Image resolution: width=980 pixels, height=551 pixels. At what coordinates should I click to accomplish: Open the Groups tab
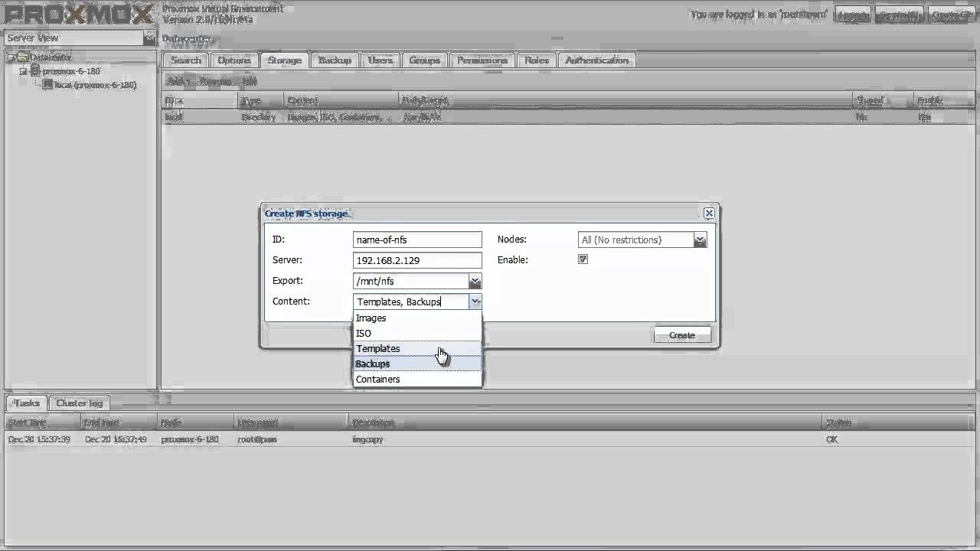(424, 60)
